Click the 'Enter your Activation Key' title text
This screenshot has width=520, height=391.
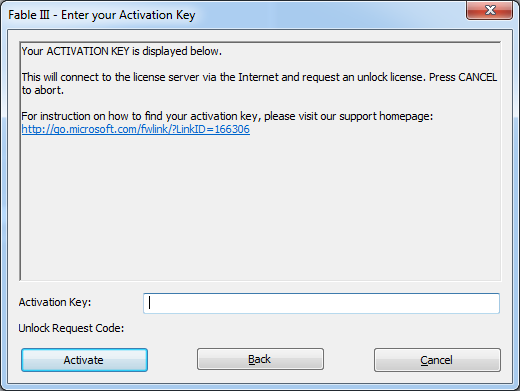pos(128,15)
